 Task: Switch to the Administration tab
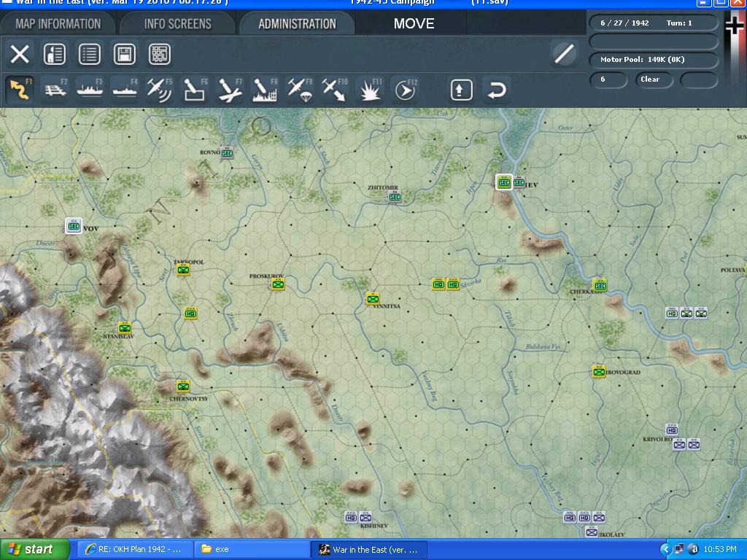[x=298, y=23]
